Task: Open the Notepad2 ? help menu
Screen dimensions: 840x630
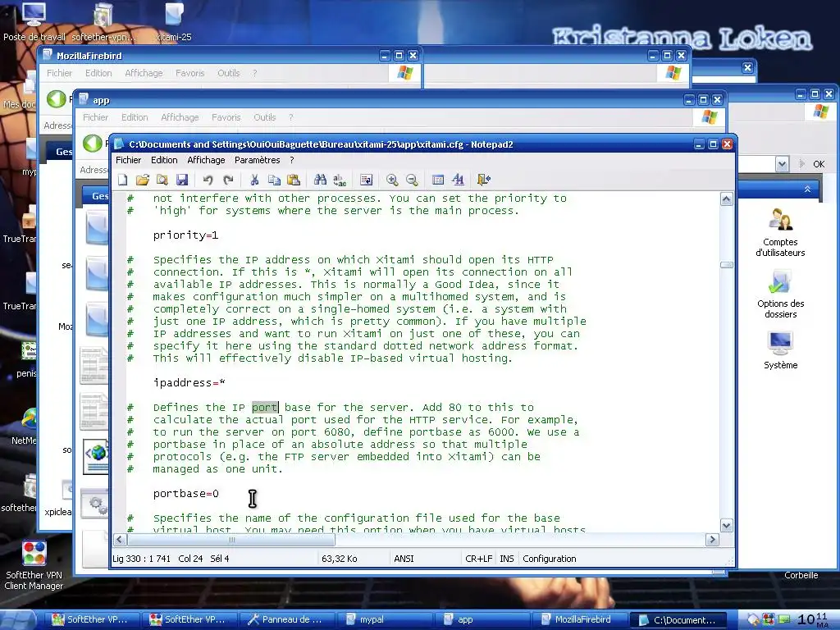Action: pyautogui.click(x=292, y=160)
